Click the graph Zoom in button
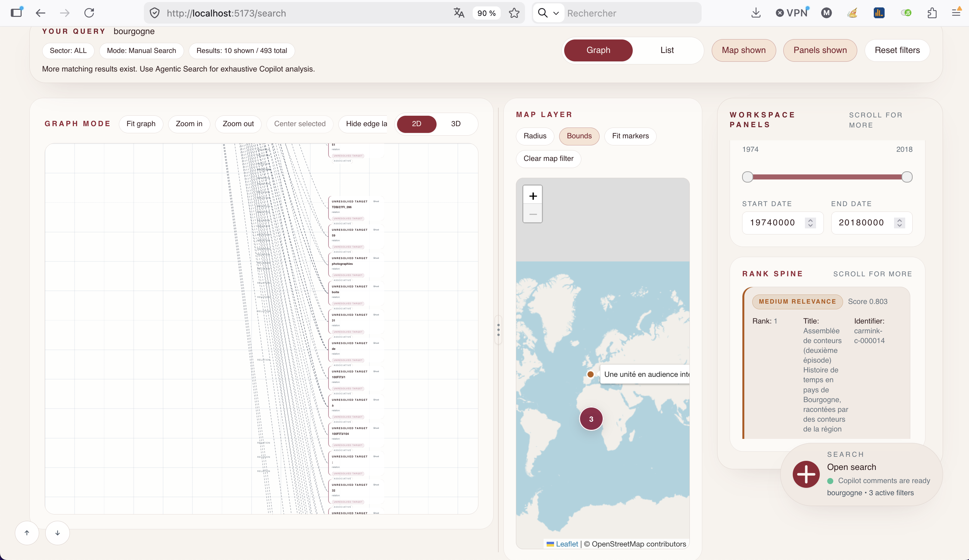 (189, 124)
